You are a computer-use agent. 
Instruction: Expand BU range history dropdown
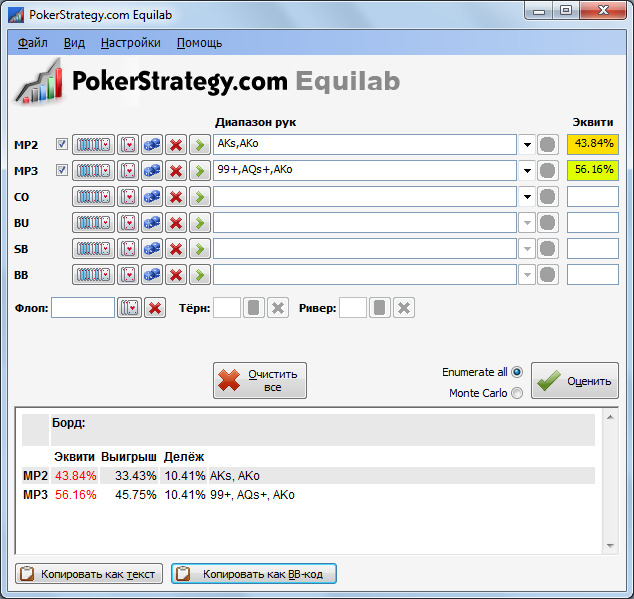(527, 222)
